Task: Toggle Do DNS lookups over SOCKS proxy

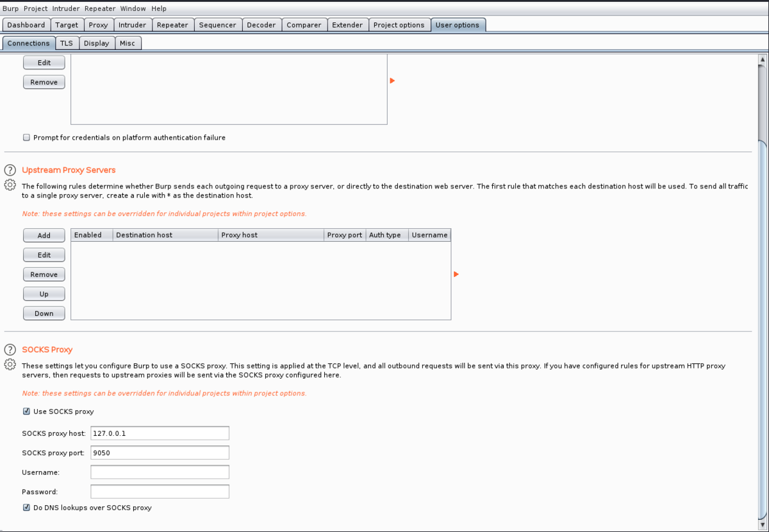Action: (26, 508)
